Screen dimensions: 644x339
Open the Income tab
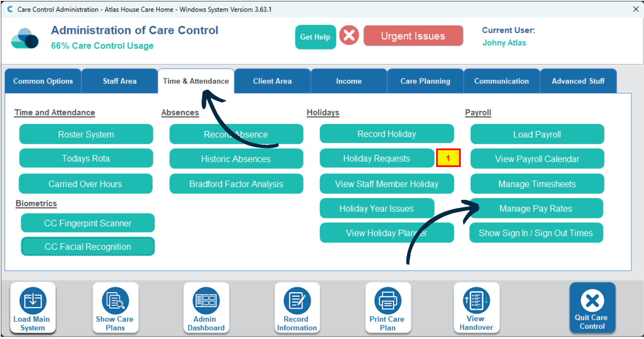point(349,81)
